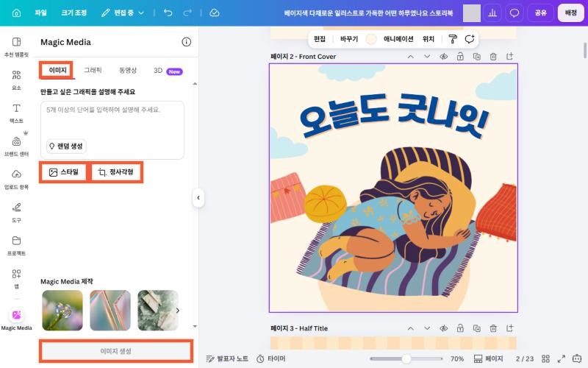Click the 이미지 생성 button
This screenshot has height=368, width=588.
pyautogui.click(x=116, y=351)
